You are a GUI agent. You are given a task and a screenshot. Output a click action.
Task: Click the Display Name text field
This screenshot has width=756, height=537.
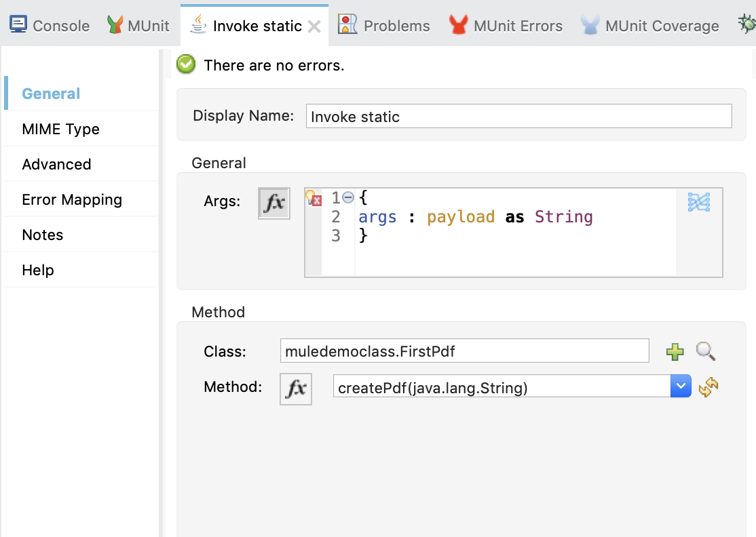(518, 116)
